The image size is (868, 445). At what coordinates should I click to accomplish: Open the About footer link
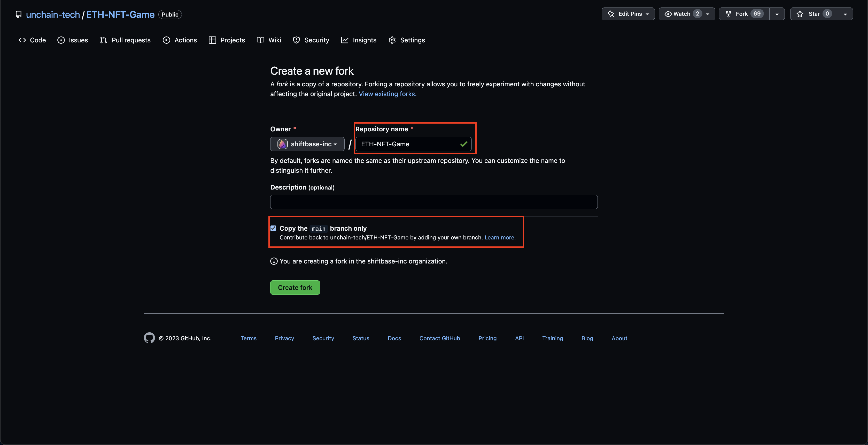tap(619, 338)
